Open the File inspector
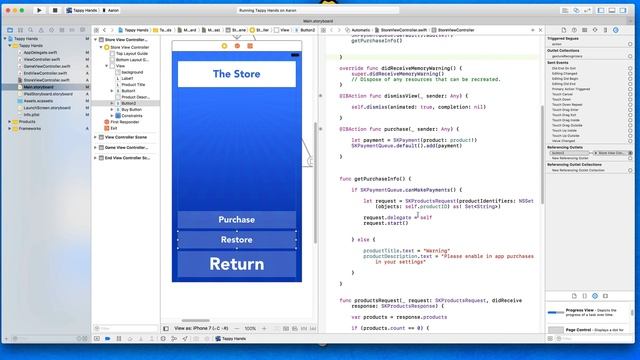The height and width of the screenshot is (360, 640). click(x=564, y=30)
